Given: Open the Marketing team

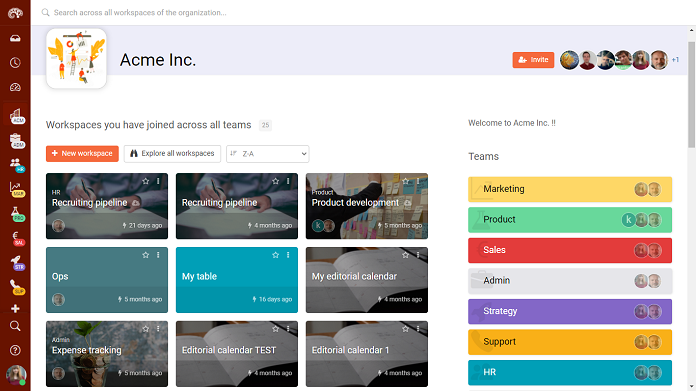Looking at the screenshot, I should (x=570, y=189).
